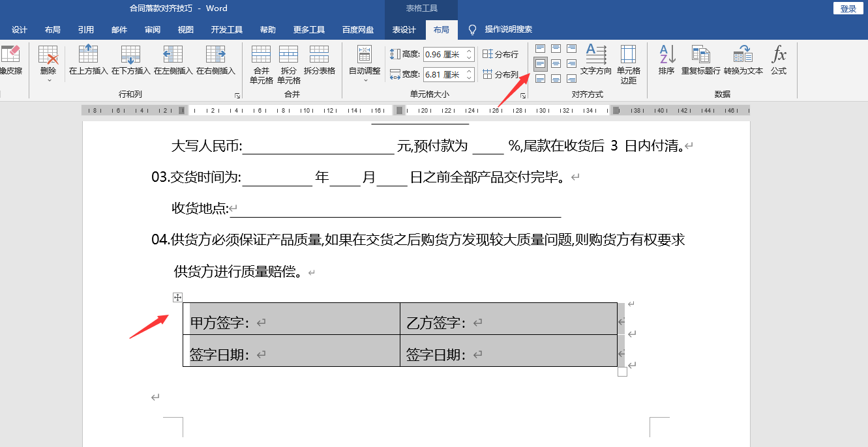Image resolution: width=868 pixels, height=447 pixels.
Task: Click 转换为文本 convert to text
Action: (743, 61)
